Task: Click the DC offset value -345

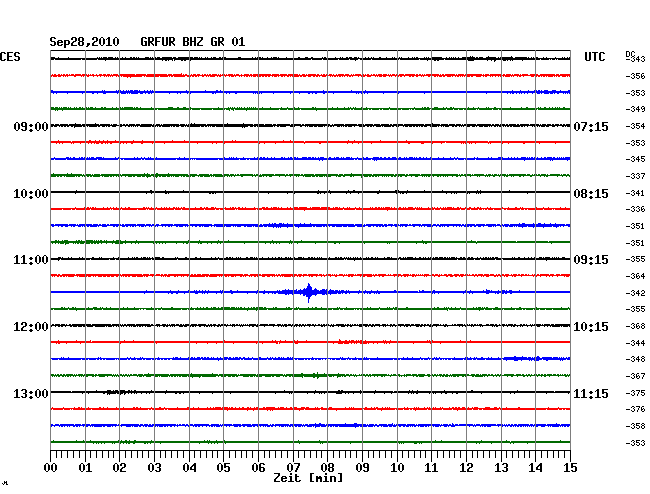Action: [635, 159]
